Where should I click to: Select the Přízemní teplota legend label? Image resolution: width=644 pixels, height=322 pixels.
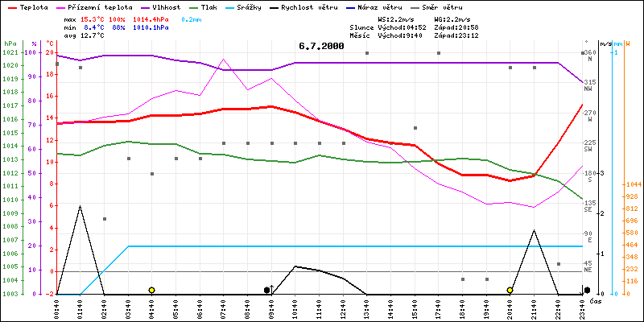[x=93, y=6]
